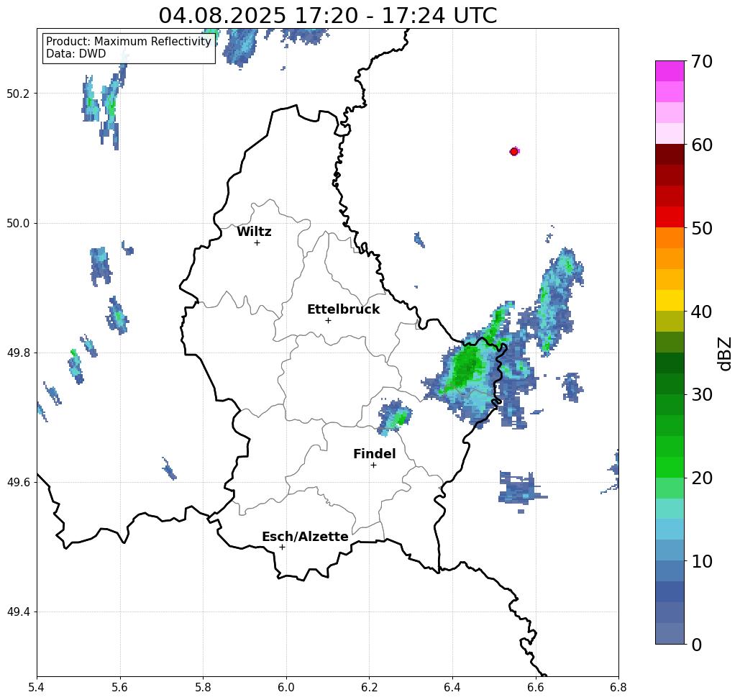Viewport: 740px width, 700px height.
Task: Click the longitude 6.2 axis label
Action: pos(369,687)
